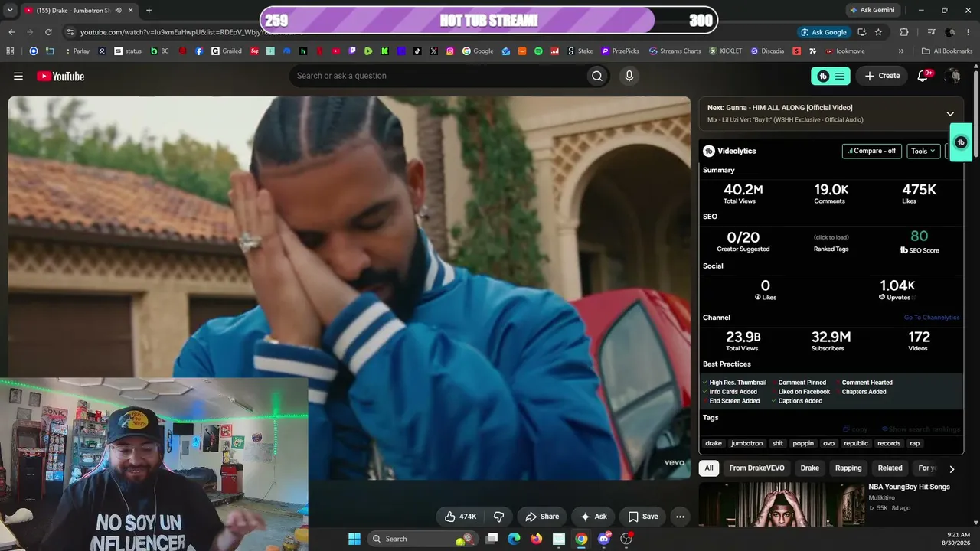980x551 pixels.
Task: Open more actions ellipsis under the video
Action: [680, 517]
